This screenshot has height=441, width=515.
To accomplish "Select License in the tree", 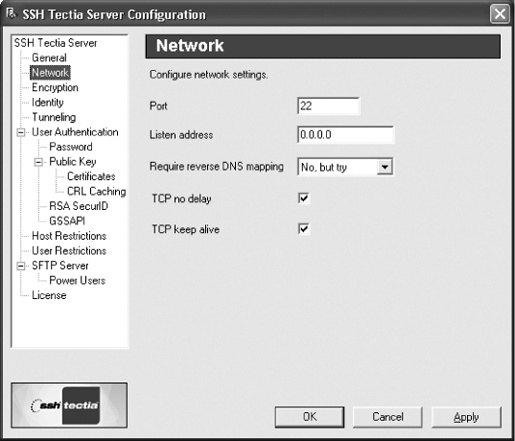I will tap(49, 295).
